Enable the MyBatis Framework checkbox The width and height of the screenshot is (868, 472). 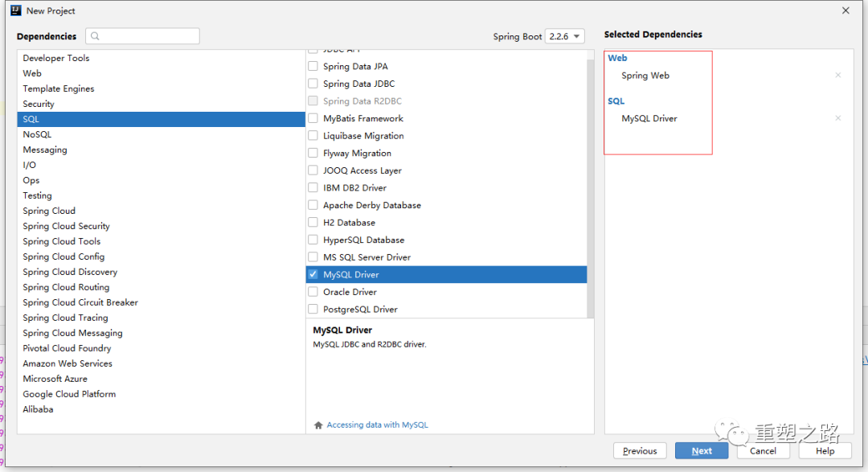[x=313, y=118]
